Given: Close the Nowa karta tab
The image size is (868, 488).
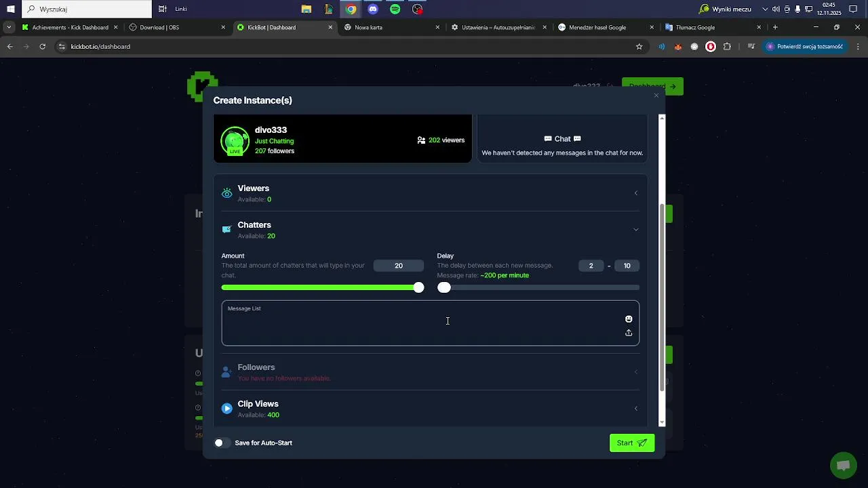Looking at the screenshot, I should 437,28.
